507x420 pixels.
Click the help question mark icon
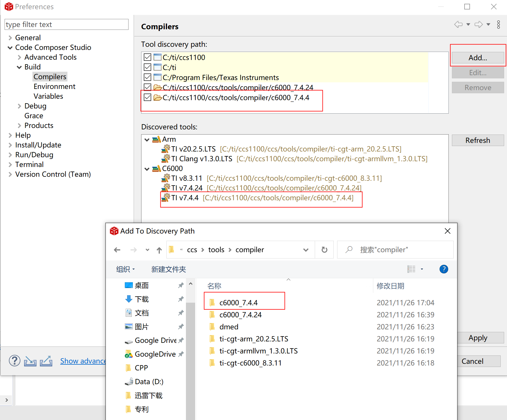click(14, 361)
